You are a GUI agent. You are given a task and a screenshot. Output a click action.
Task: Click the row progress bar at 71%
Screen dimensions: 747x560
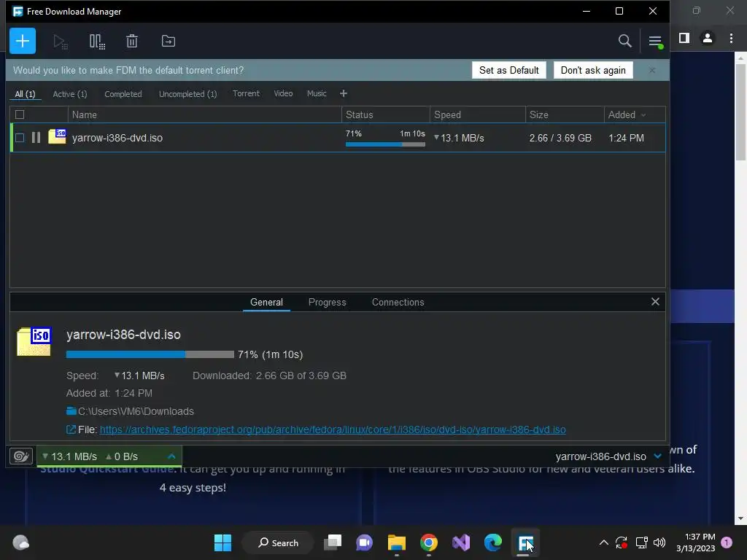click(385, 144)
